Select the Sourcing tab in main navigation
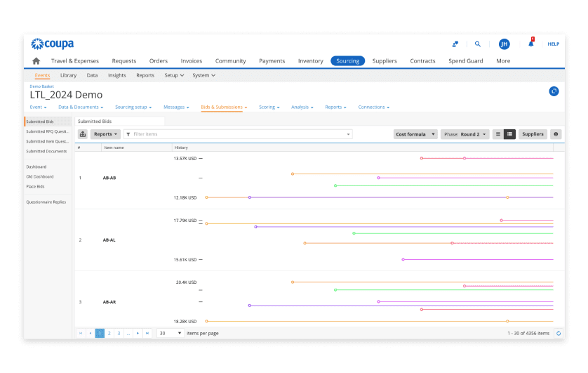The width and height of the screenshot is (588, 373). coord(347,61)
